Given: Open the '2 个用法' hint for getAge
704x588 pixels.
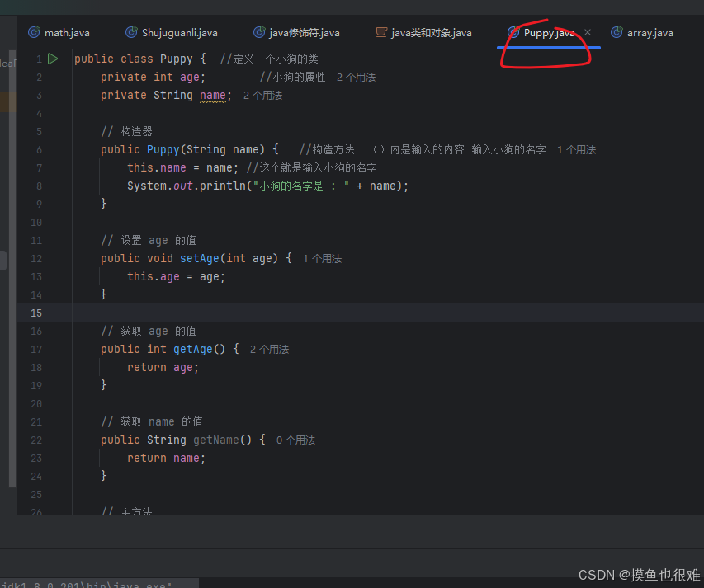Looking at the screenshot, I should pos(269,350).
